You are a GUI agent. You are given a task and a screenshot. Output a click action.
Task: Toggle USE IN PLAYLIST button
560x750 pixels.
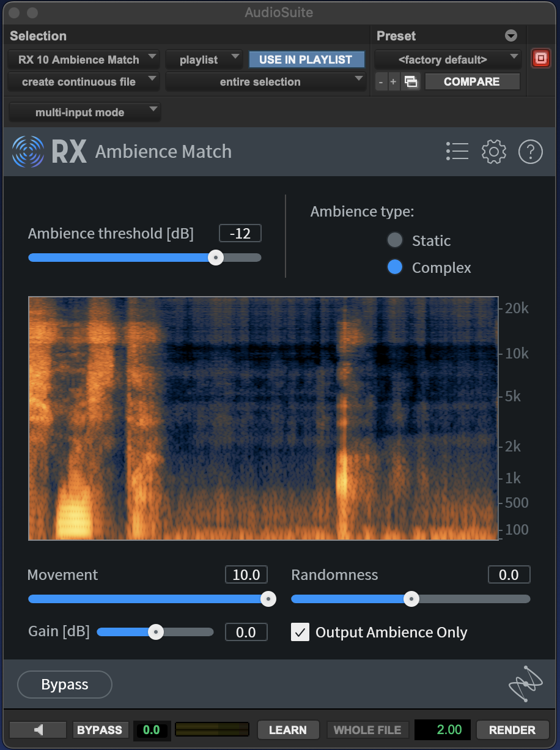(x=306, y=59)
